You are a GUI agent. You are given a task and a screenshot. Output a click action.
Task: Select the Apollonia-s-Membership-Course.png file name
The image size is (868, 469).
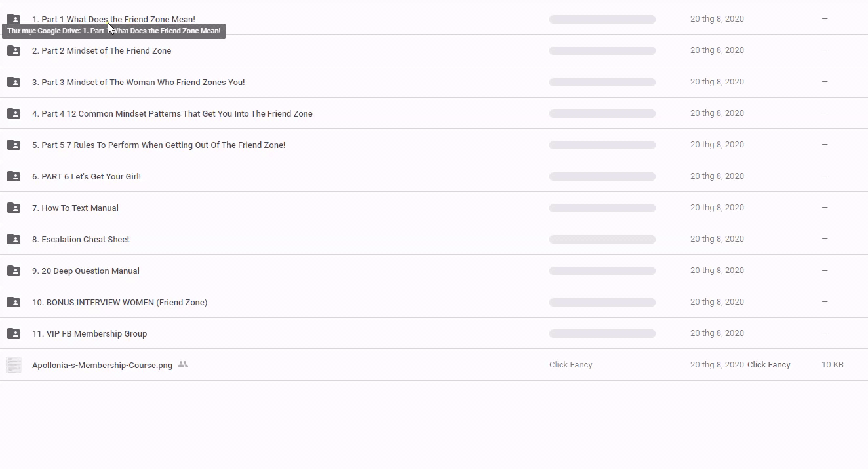pos(102,365)
